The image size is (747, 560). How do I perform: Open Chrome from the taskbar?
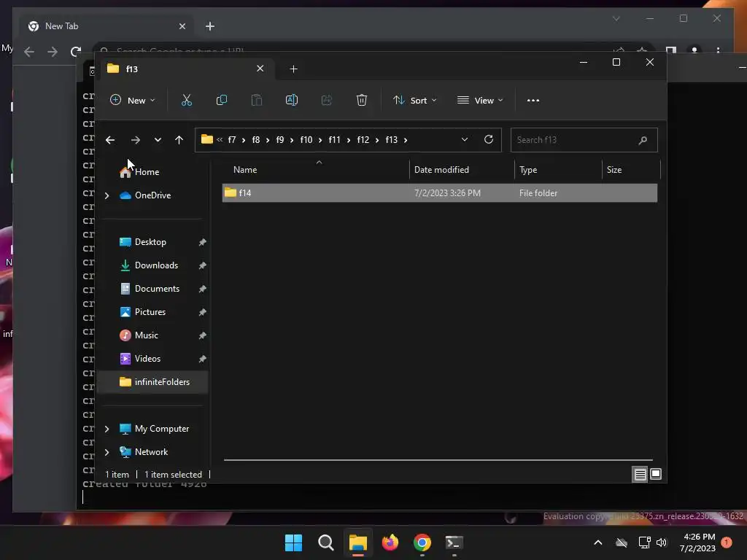coord(422,542)
